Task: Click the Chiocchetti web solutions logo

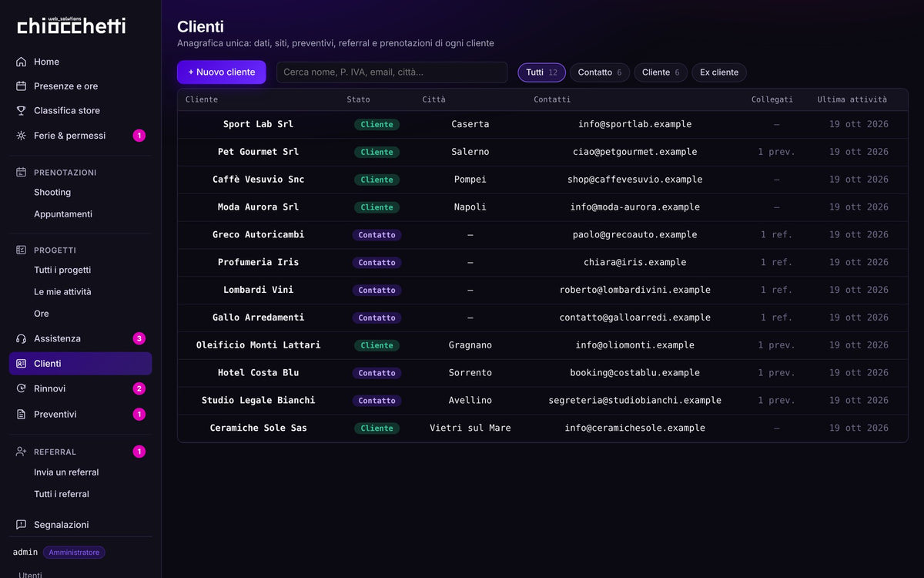Action: click(72, 25)
